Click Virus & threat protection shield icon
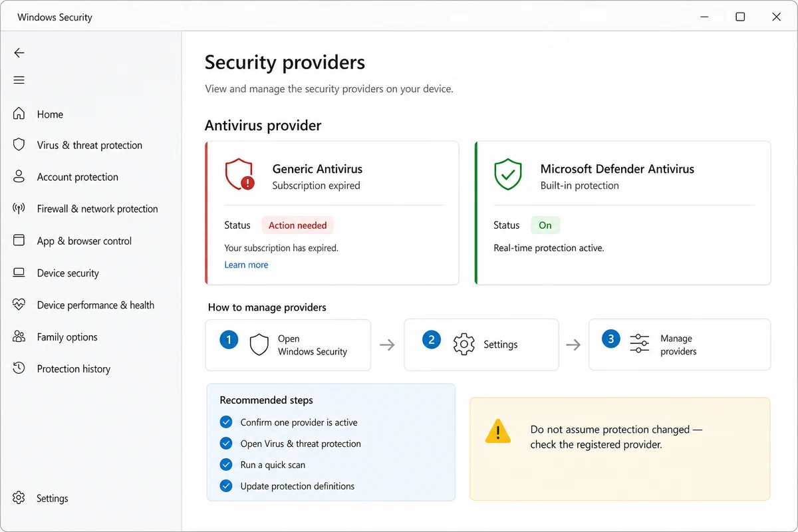798x532 pixels. click(19, 145)
